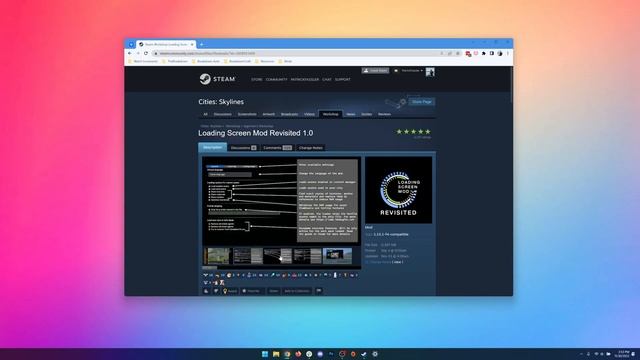The height and width of the screenshot is (360, 640).
Task: Open Settings gear in taskbar
Action: (x=375, y=354)
